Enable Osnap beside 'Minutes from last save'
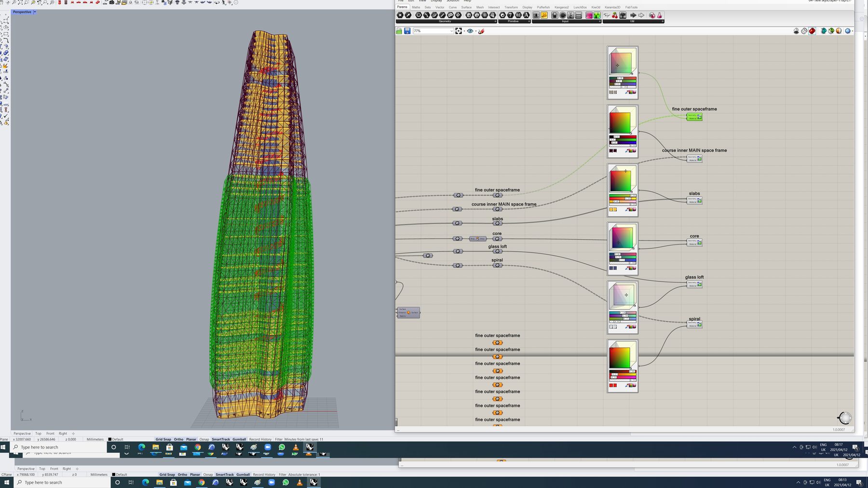The image size is (868, 488). 204,439
